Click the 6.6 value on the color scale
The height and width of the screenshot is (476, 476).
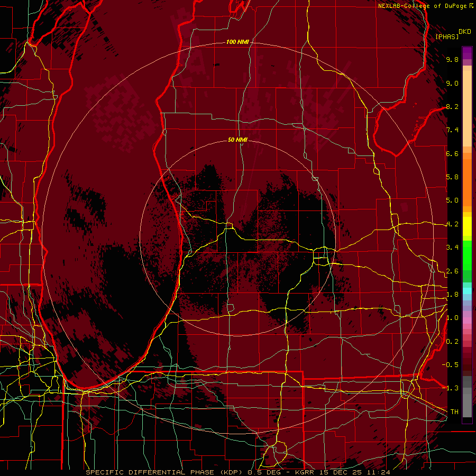pyautogui.click(x=452, y=153)
